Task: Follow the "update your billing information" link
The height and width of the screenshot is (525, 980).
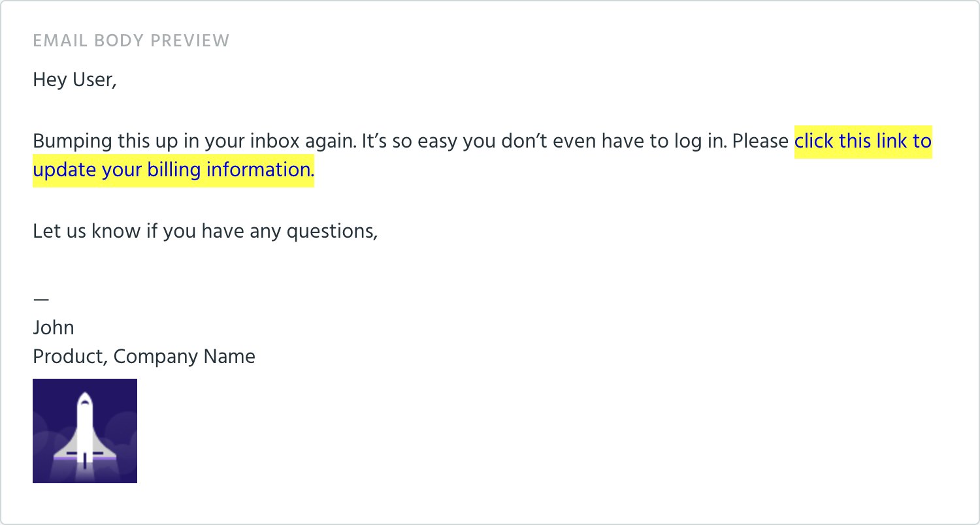Action: click(173, 170)
